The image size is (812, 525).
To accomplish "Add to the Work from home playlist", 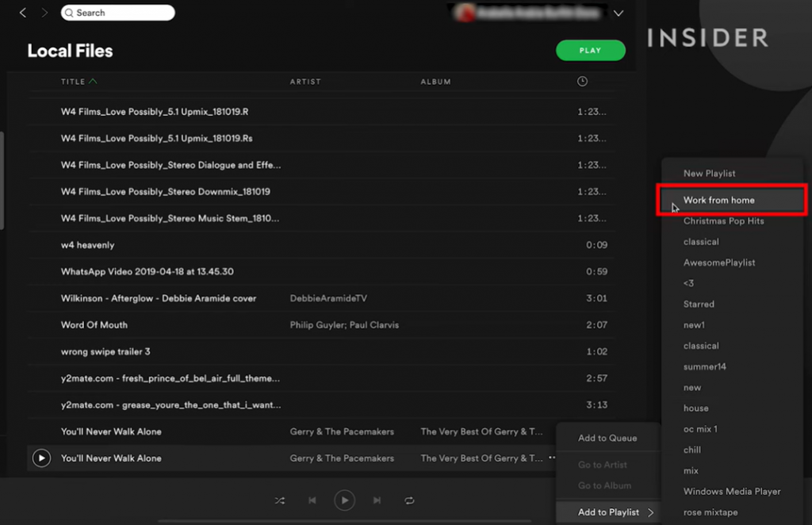I will 732,200.
